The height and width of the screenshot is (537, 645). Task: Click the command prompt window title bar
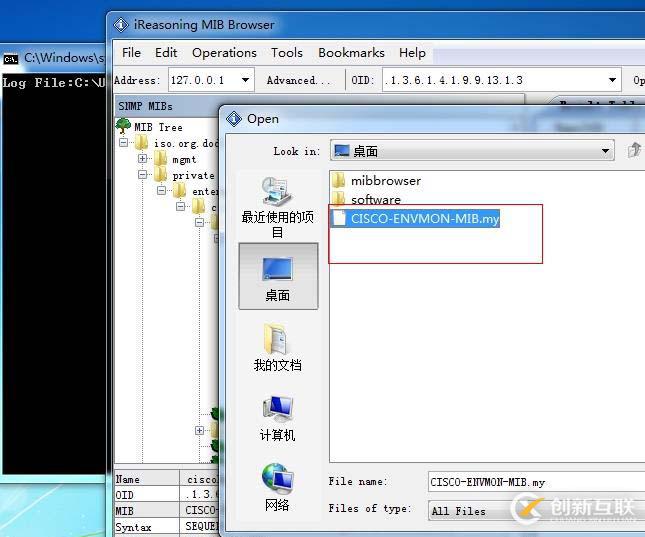[x=53, y=58]
